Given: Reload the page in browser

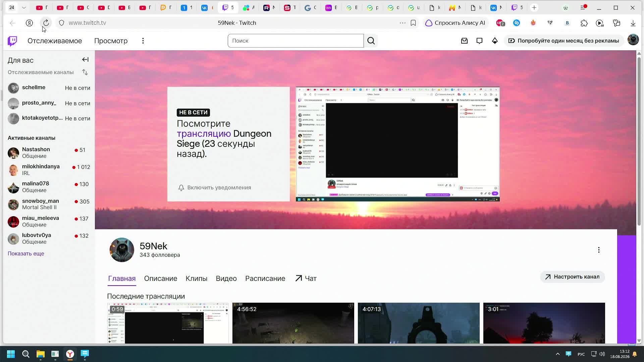Looking at the screenshot, I should (x=46, y=23).
